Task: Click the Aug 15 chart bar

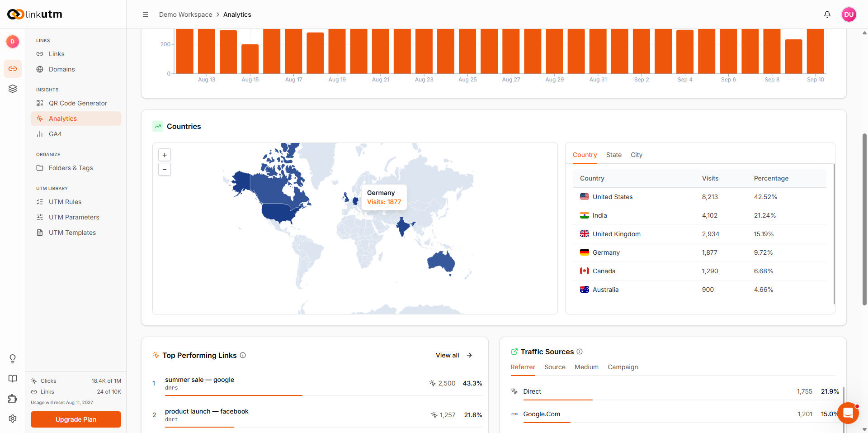Action: [250, 59]
